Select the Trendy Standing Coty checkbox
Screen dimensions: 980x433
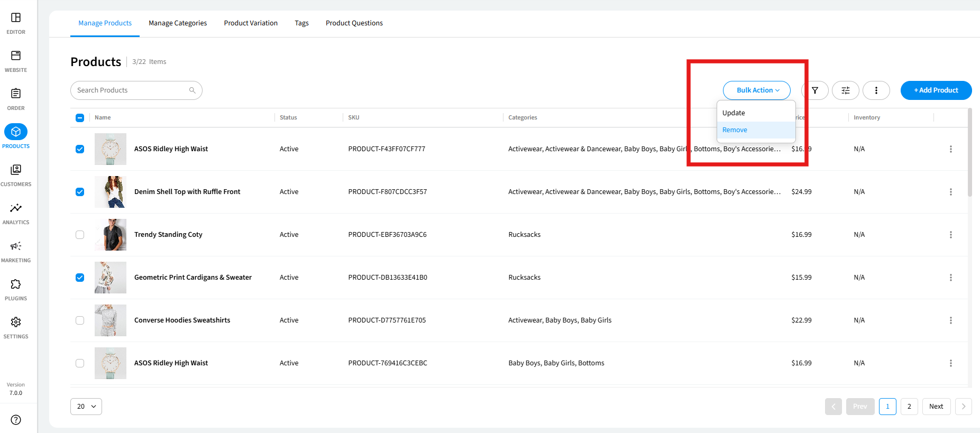tap(80, 235)
